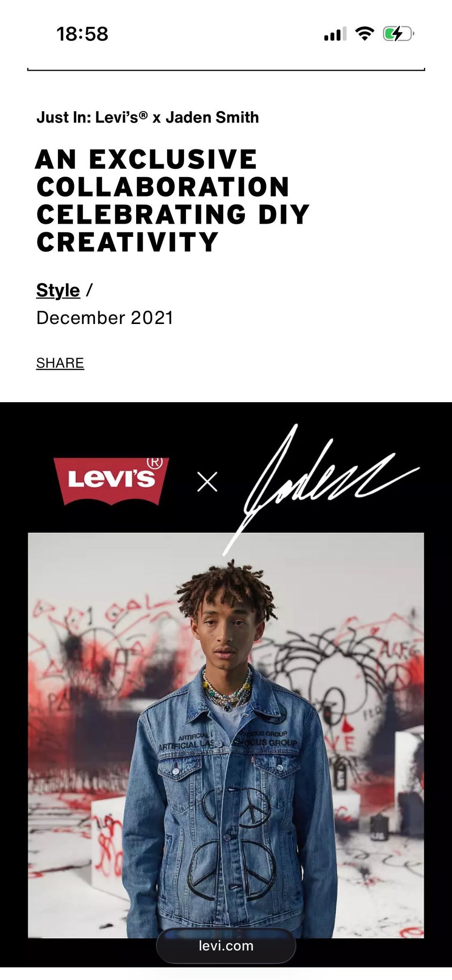This screenshot has height=980, width=452.
Task: Tap the battery charging icon
Action: (x=398, y=34)
